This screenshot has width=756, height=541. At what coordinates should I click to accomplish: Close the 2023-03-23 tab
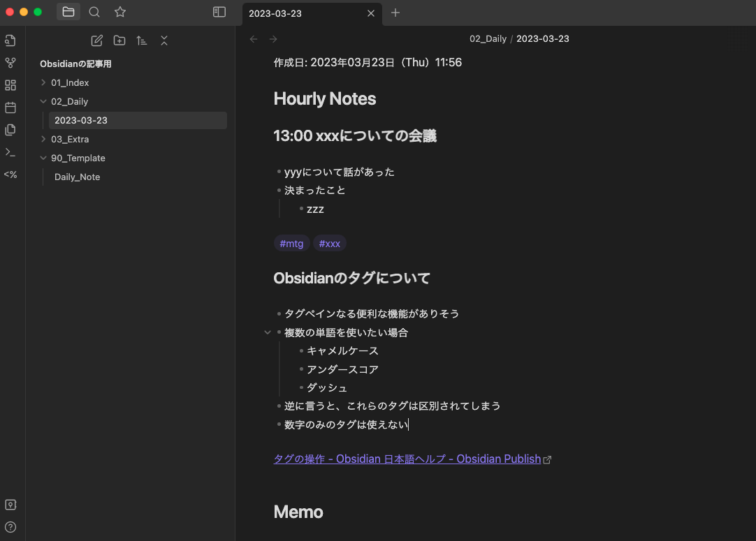[371, 13]
